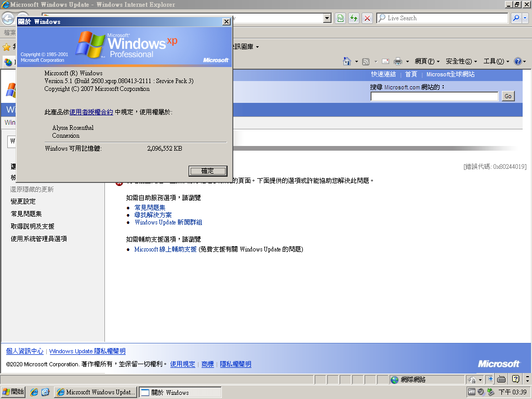Image resolution: width=532 pixels, height=399 pixels.
Task: Click the Read Mail envelope icon
Action: click(385, 61)
